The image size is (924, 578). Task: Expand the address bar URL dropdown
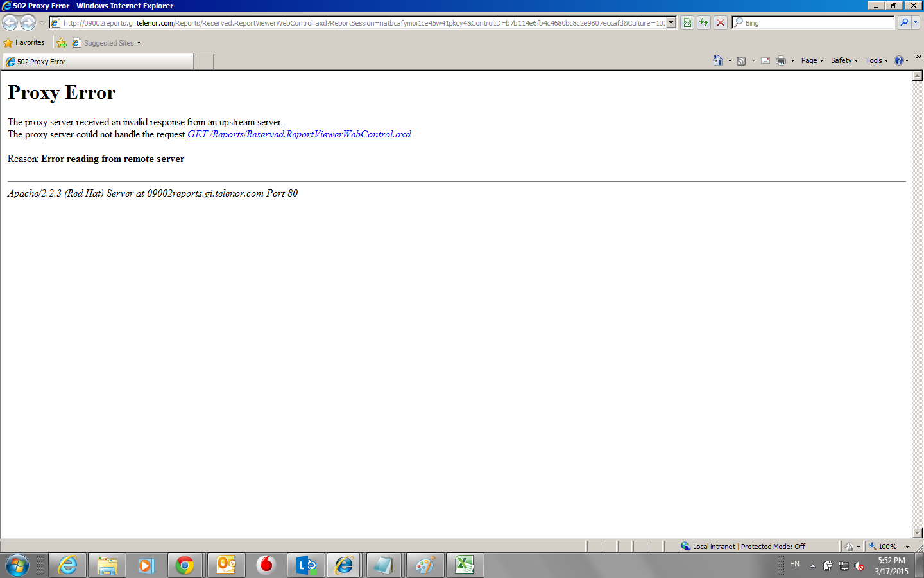671,22
